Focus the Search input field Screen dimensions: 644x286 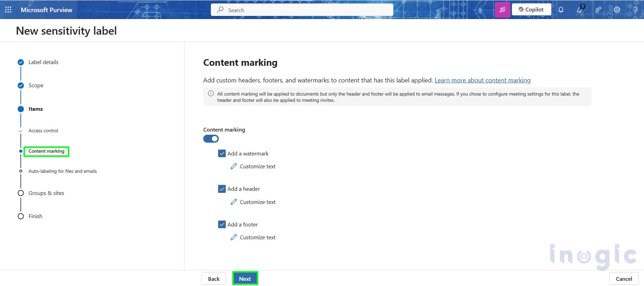tap(302, 10)
